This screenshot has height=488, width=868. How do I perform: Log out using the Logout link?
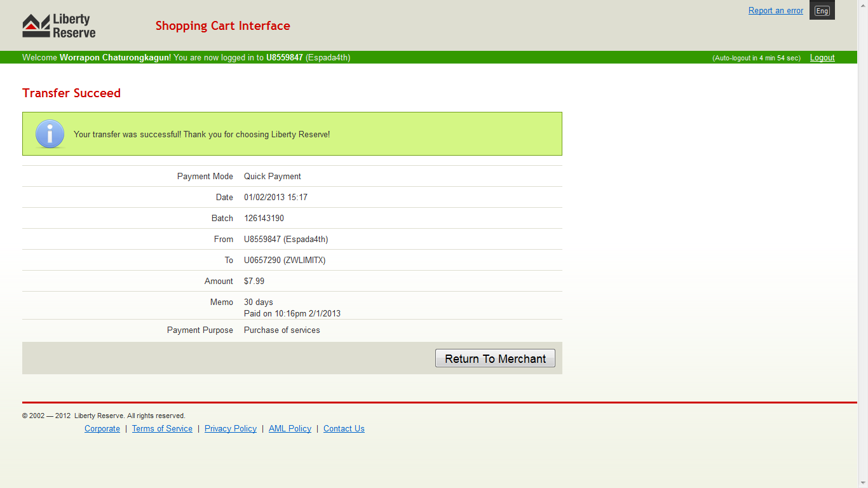822,58
